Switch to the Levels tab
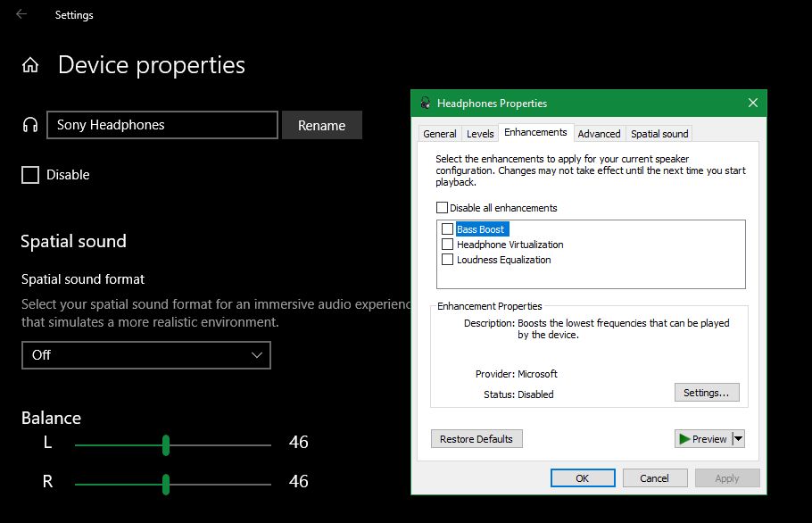The height and width of the screenshot is (523, 812). coord(480,132)
